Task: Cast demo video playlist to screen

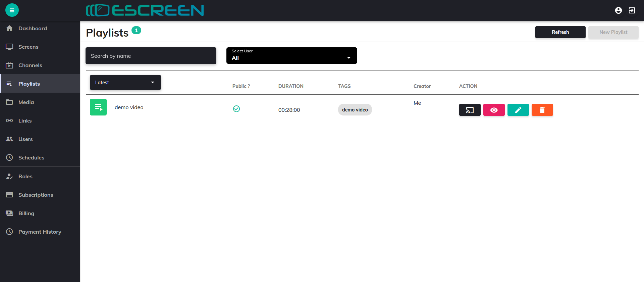Action: pos(470,110)
